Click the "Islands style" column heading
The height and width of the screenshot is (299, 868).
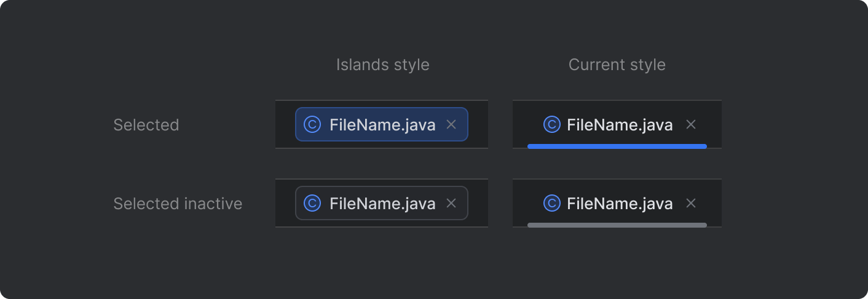(x=382, y=65)
